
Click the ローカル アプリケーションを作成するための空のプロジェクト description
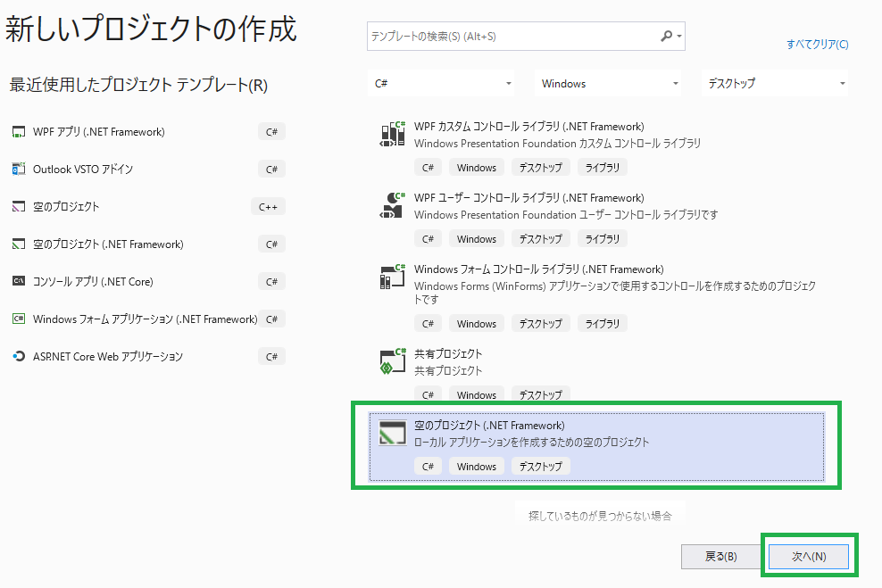[x=531, y=443]
